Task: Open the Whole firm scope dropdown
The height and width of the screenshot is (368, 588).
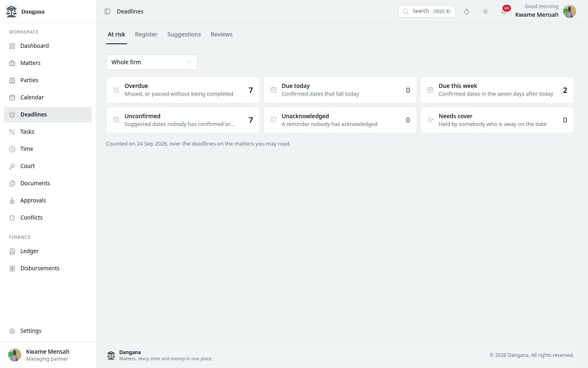Action: coord(152,62)
